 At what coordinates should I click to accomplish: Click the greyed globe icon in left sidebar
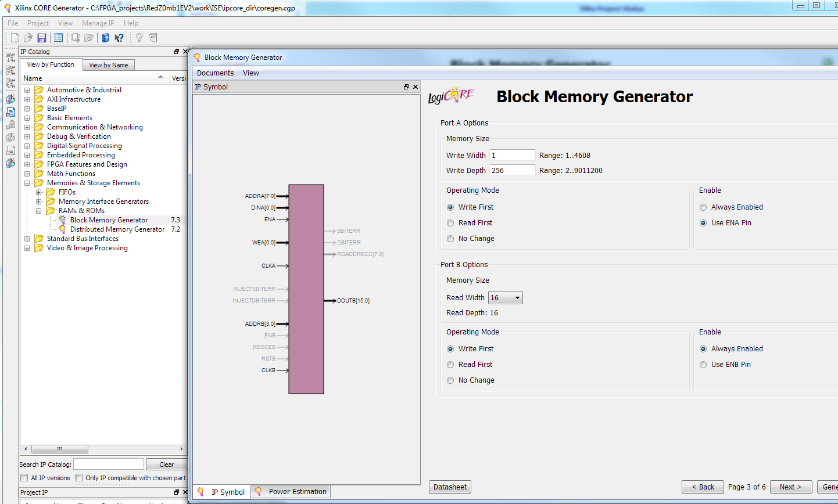(x=10, y=138)
